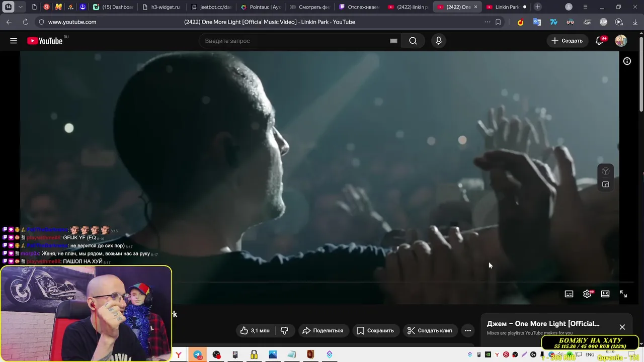The width and height of the screenshot is (644, 362).
Task: Click the "Сохранить" save button
Action: [375, 330]
